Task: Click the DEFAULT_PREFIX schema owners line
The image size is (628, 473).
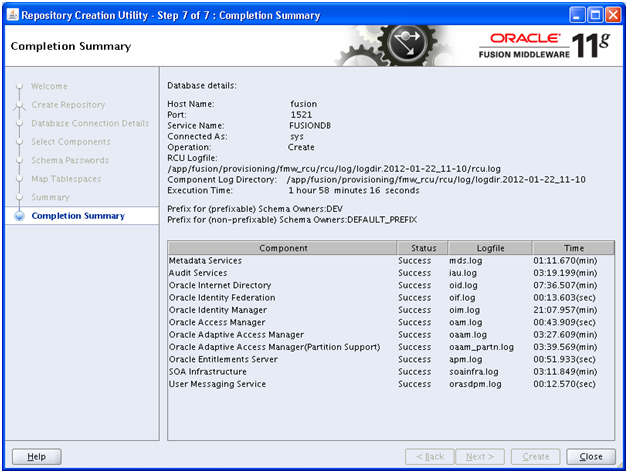Action: [292, 220]
